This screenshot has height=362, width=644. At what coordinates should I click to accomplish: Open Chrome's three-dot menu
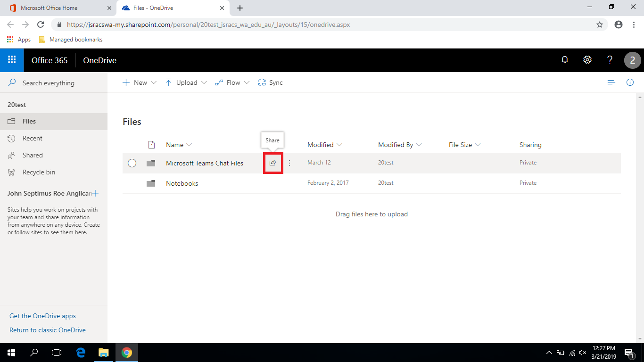coord(634,25)
